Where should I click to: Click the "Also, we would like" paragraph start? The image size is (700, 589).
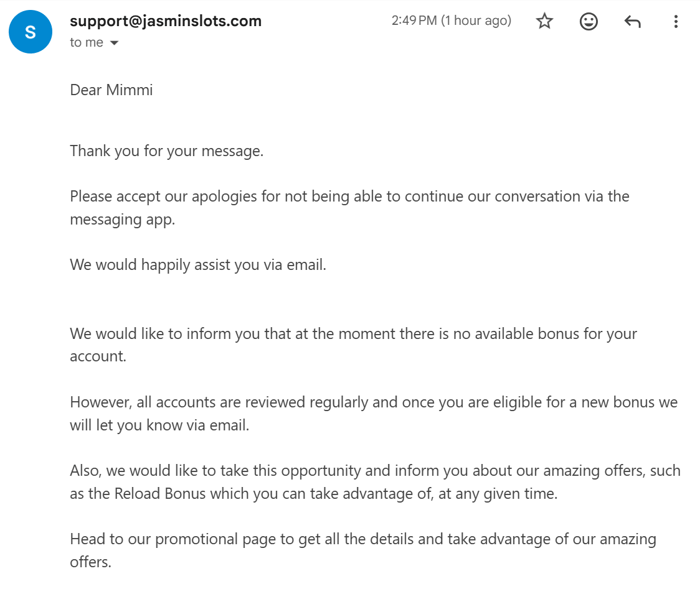tap(375, 482)
